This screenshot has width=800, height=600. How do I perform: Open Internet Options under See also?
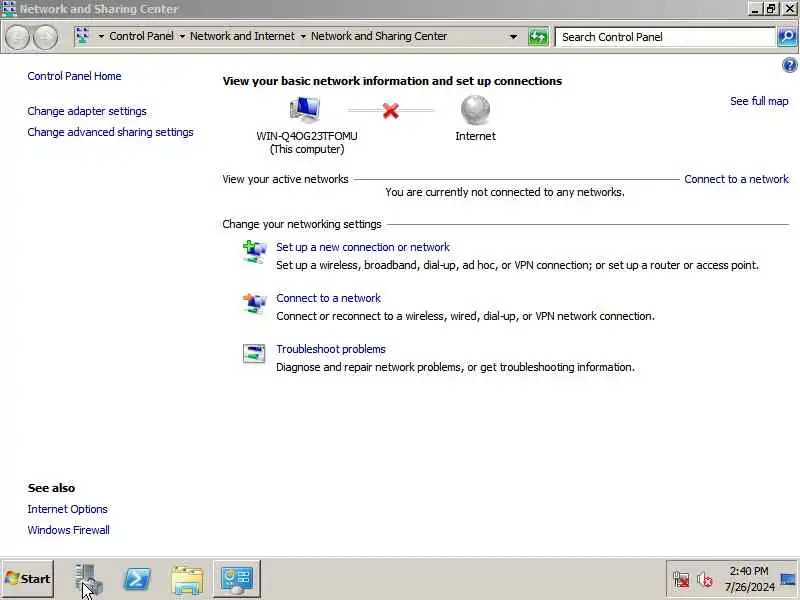coord(67,509)
